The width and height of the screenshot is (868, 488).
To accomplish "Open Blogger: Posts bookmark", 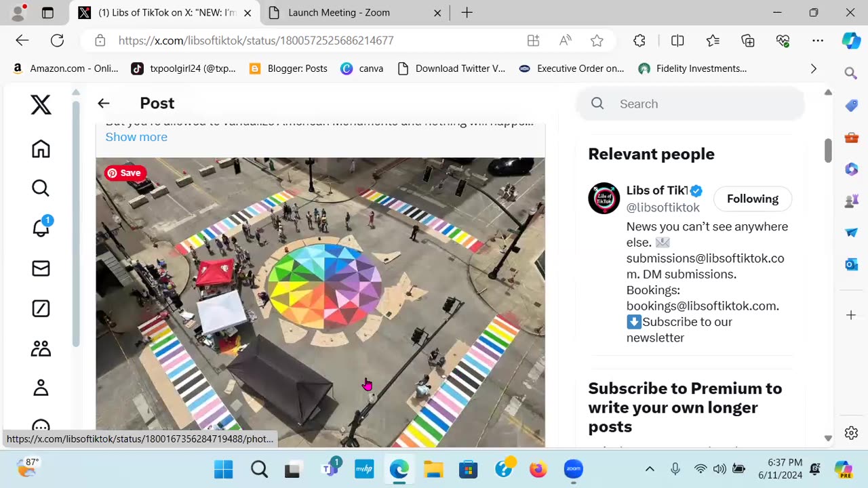I will pyautogui.click(x=288, y=68).
